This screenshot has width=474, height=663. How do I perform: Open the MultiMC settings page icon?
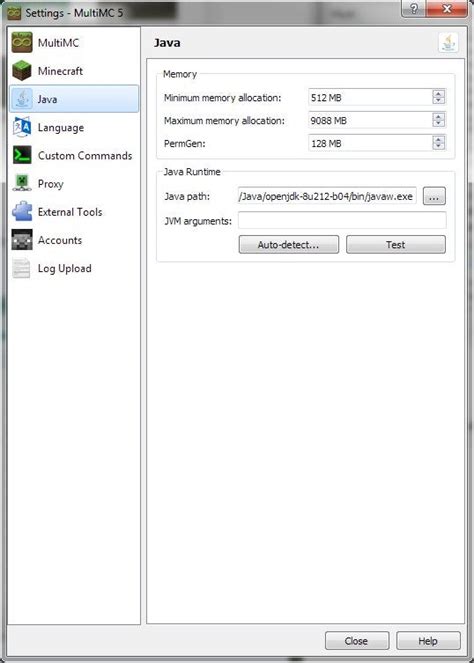click(22, 42)
